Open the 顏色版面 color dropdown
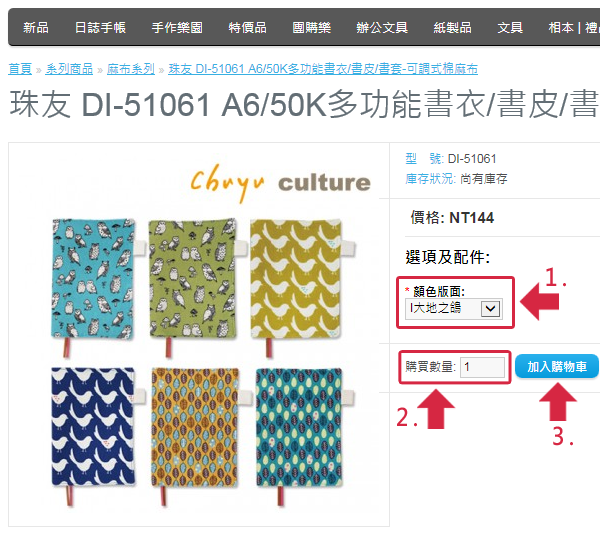 [453, 309]
